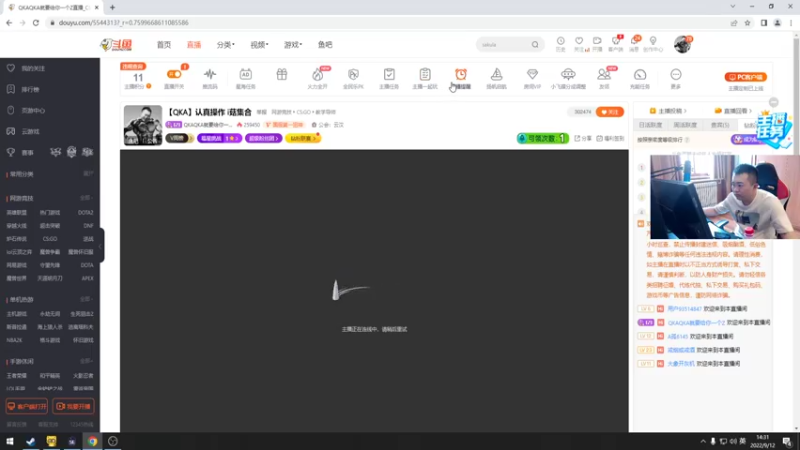The width and height of the screenshot is (800, 450).
Task: Expand the 主播投稿 link
Action: (668, 111)
